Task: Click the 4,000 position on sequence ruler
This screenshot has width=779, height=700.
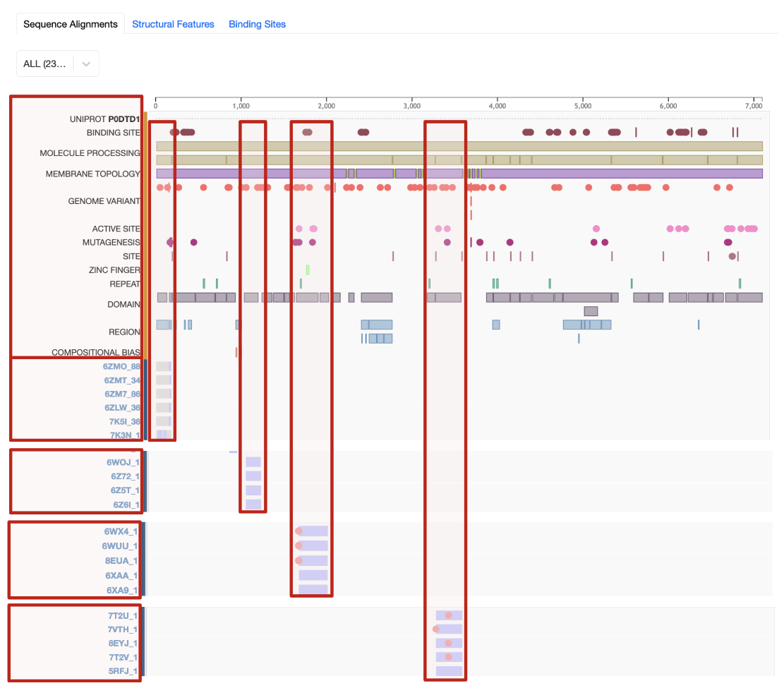Action: [x=497, y=106]
